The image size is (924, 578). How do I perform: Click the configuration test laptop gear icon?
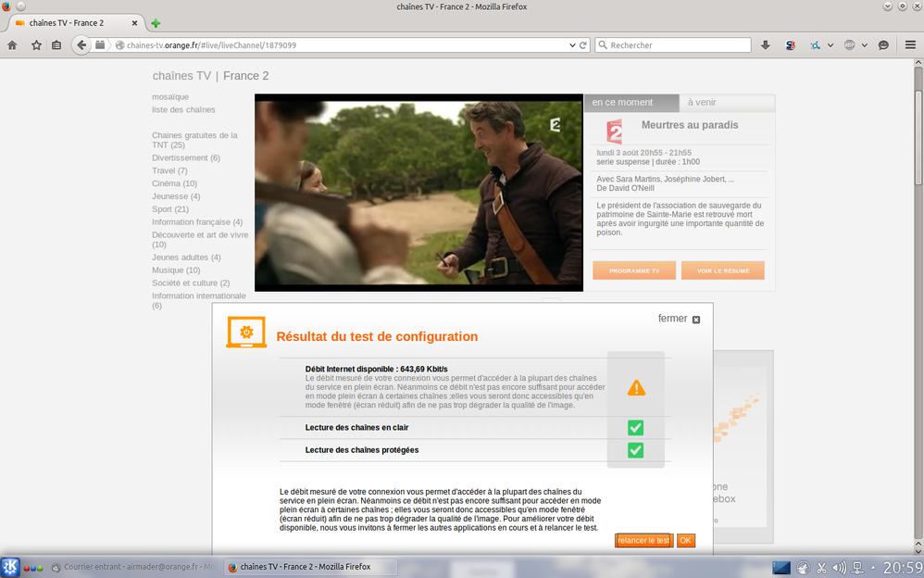tap(246, 332)
